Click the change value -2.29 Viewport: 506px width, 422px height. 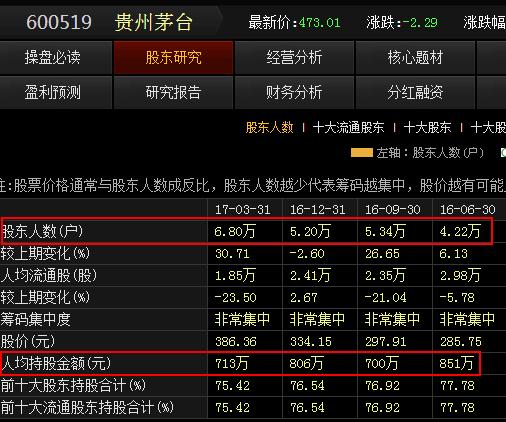click(420, 23)
